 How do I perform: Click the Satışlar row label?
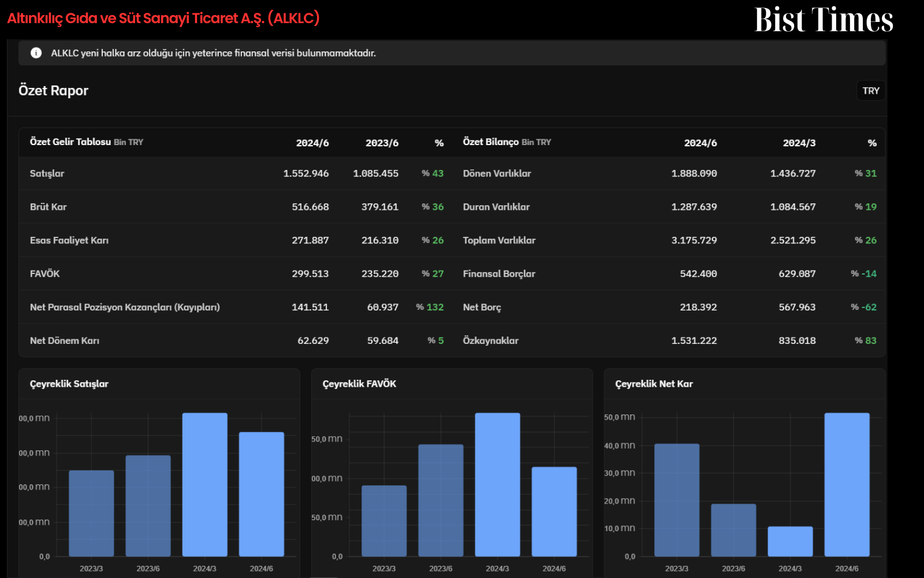coord(47,173)
